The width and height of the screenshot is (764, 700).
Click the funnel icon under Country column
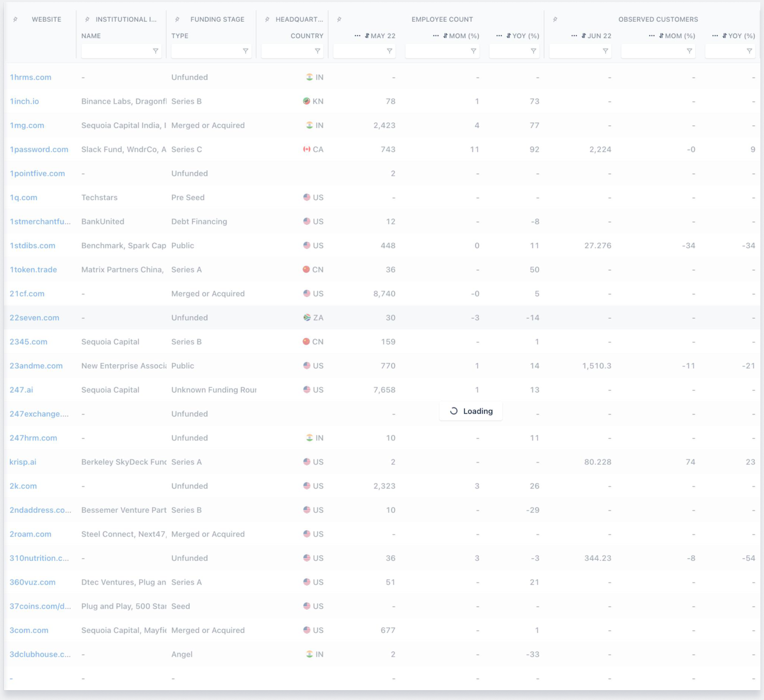[317, 51]
